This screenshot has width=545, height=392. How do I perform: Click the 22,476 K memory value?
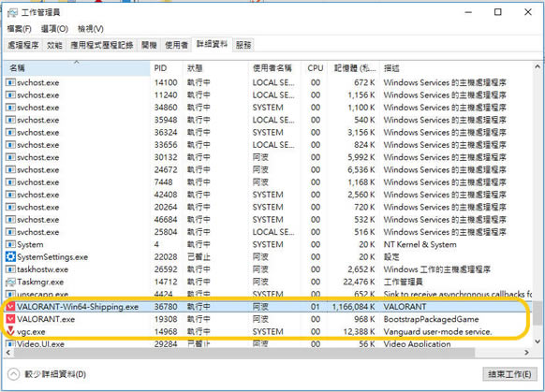point(359,282)
